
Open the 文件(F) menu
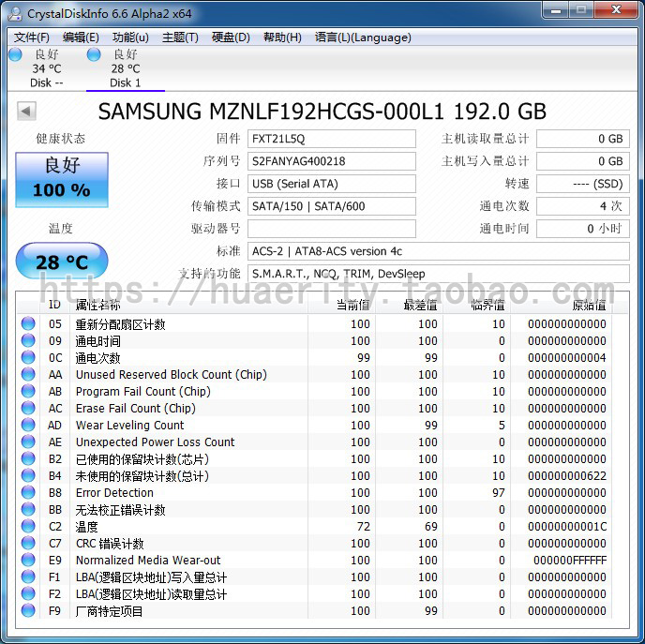pyautogui.click(x=32, y=37)
